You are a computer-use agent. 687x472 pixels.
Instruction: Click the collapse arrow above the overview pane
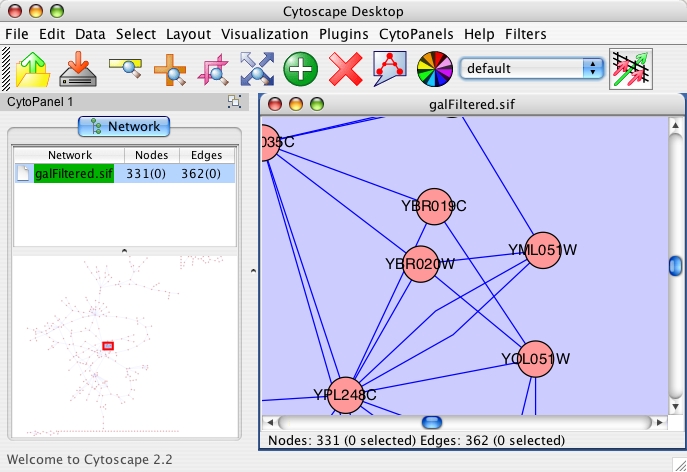pyautogui.click(x=124, y=250)
